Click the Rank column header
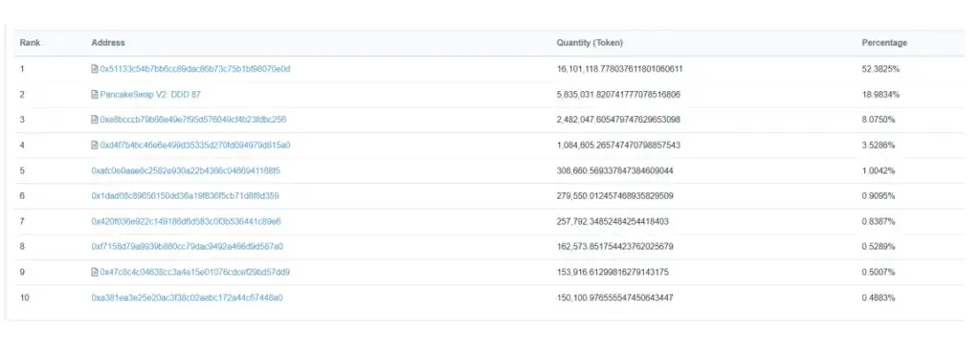 tap(30, 43)
